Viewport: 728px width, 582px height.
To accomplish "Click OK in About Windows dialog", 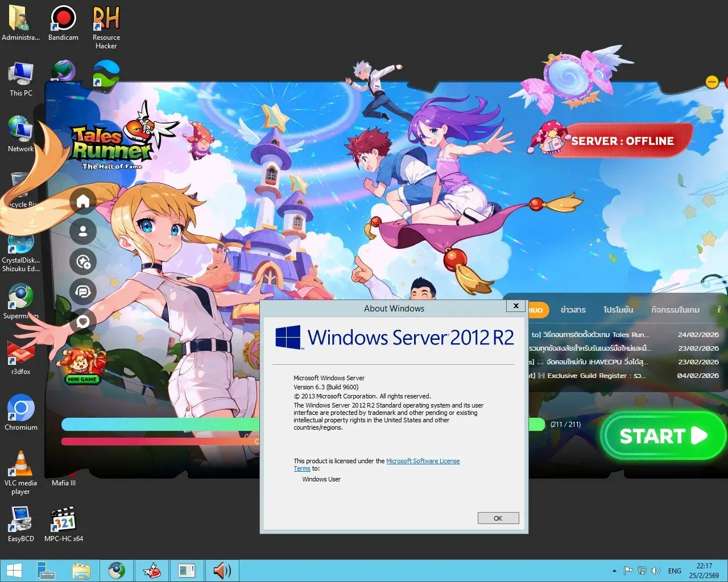I will point(498,518).
